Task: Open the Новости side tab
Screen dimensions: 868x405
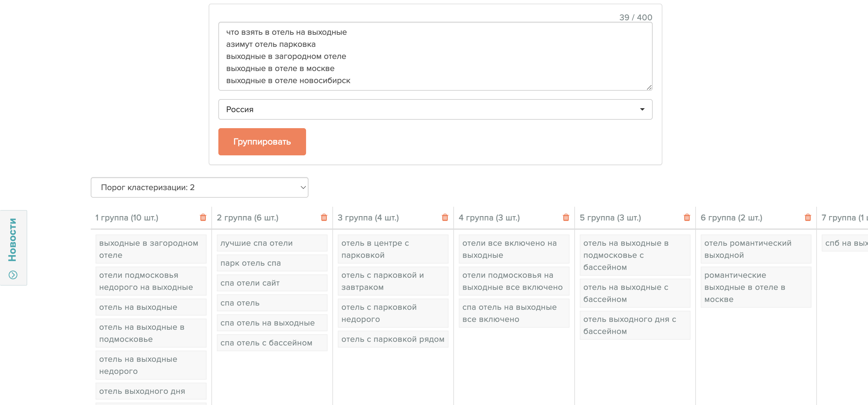Action: (13, 240)
